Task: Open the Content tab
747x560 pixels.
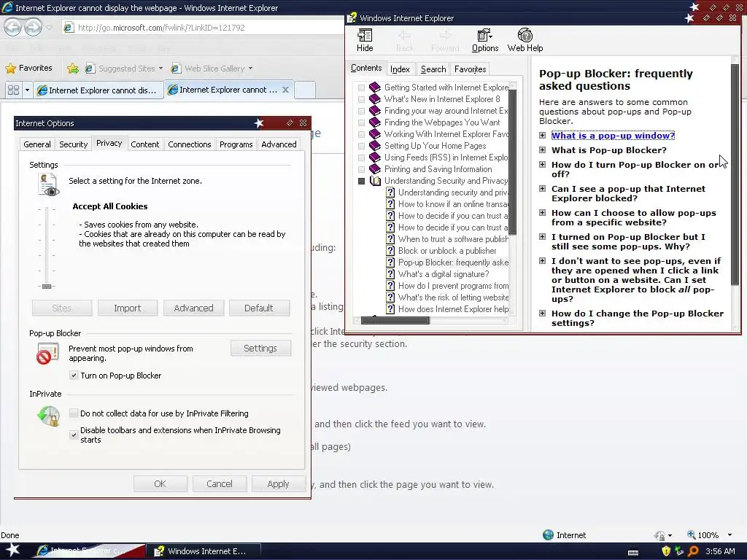Action: point(145,144)
